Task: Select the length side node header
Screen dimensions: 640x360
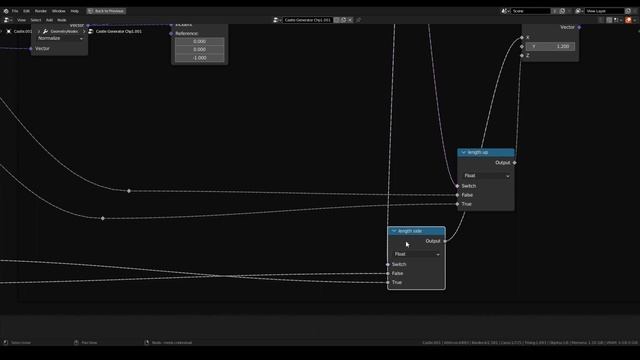Action: point(416,231)
